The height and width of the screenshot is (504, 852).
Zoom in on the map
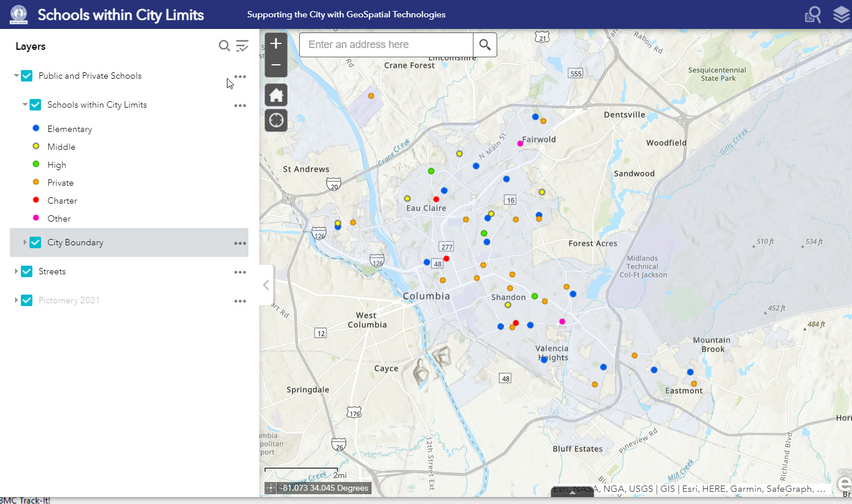point(276,44)
